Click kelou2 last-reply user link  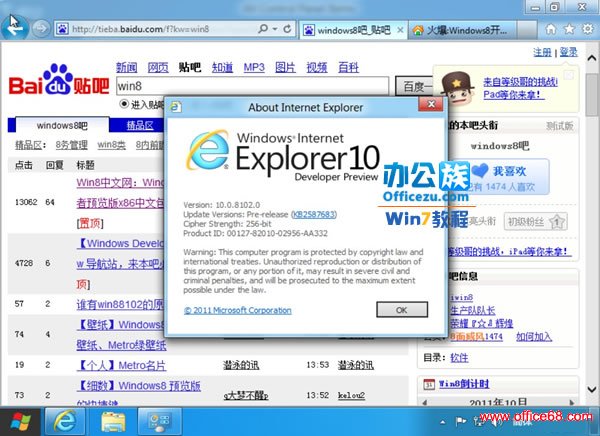[351, 395]
